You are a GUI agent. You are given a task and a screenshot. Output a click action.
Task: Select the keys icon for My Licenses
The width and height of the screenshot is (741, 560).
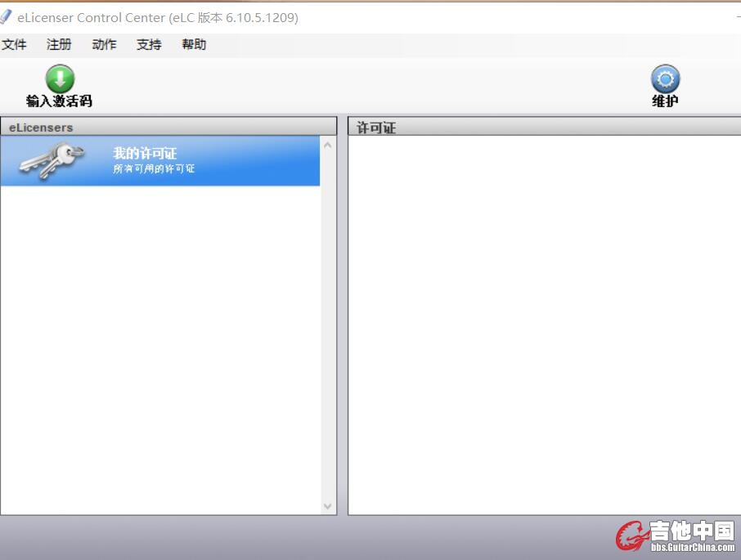[52, 160]
